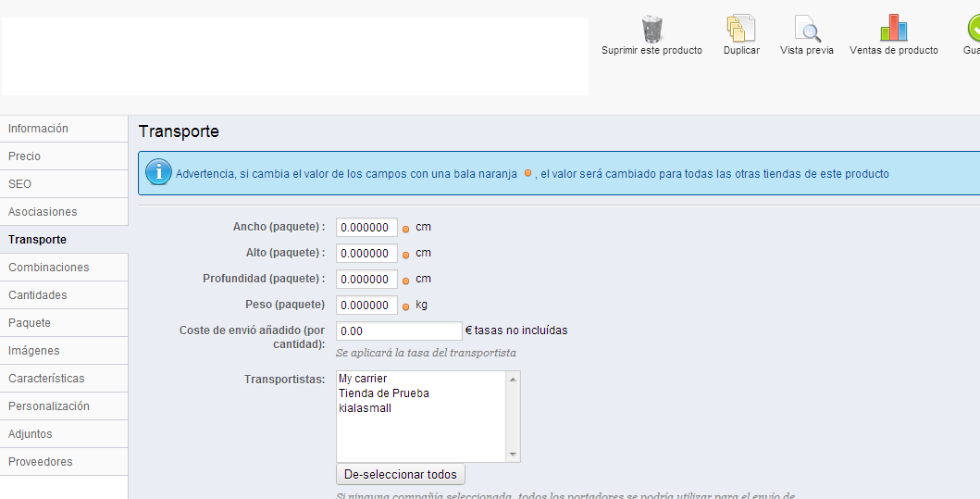The image size is (980, 499).
Task: Click orange bullet next to Ancho field
Action: (x=405, y=229)
